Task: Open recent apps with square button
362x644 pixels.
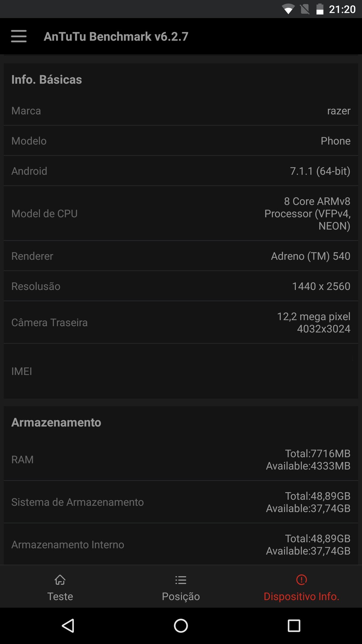Action: point(294,626)
